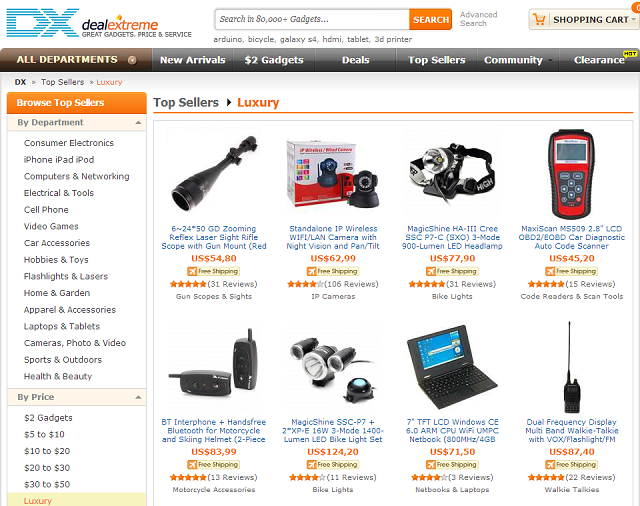640x506 pixels.
Task: Select Flashlights & Lasers department
Action: tap(66, 277)
